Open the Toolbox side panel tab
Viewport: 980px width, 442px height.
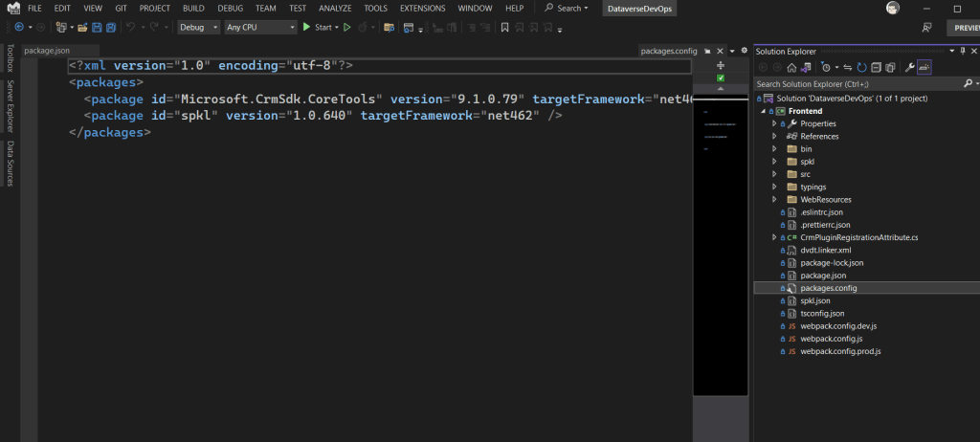coord(10,58)
